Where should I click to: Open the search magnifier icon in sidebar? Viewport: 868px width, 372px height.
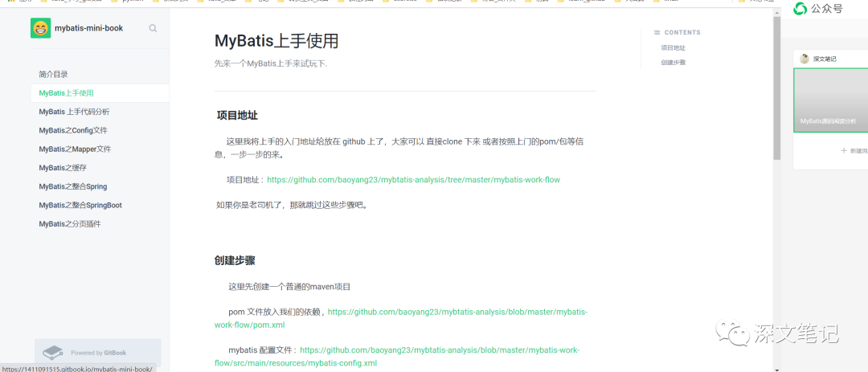(153, 28)
